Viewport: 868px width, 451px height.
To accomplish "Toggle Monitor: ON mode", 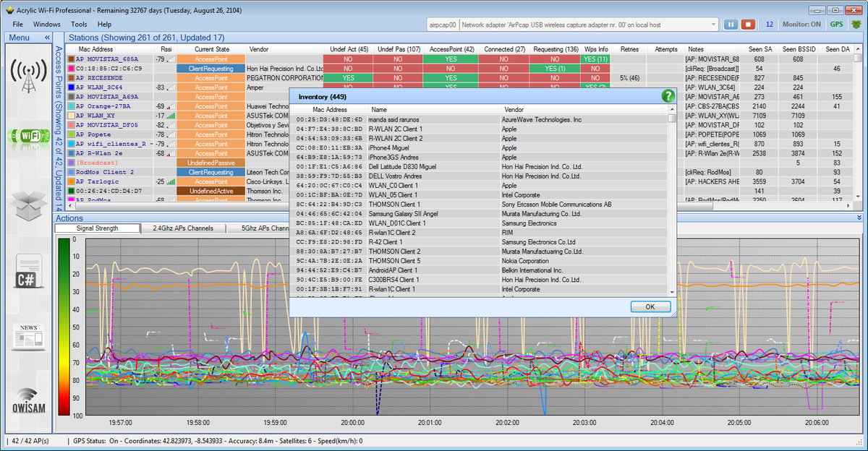I will click(801, 24).
